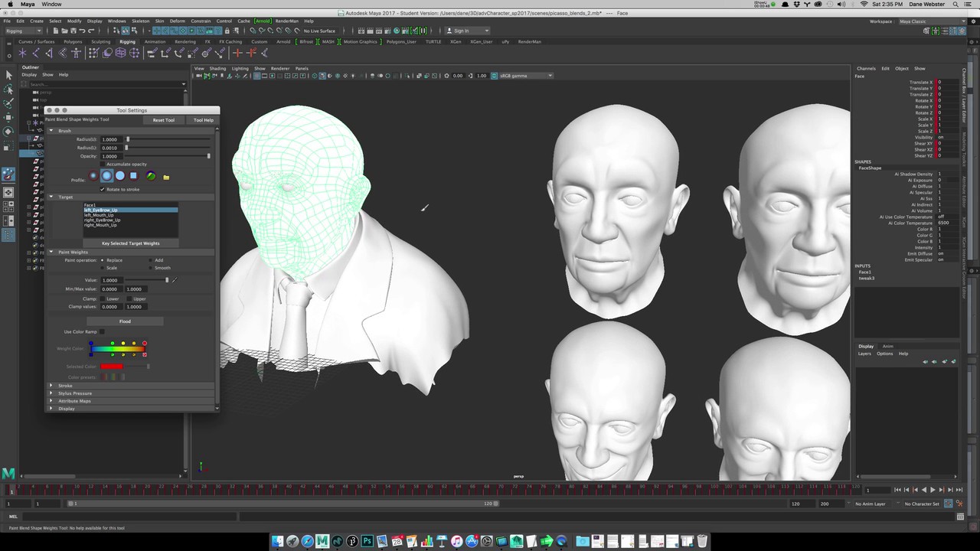This screenshot has width=980, height=551.
Task: Switch to the Sculpting shelf tab
Action: coord(100,41)
